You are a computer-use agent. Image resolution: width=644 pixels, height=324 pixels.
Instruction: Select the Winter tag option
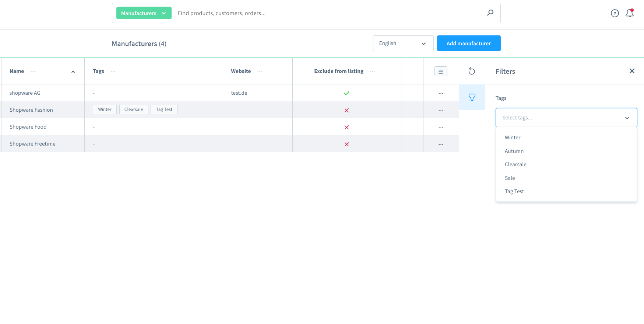click(x=513, y=137)
